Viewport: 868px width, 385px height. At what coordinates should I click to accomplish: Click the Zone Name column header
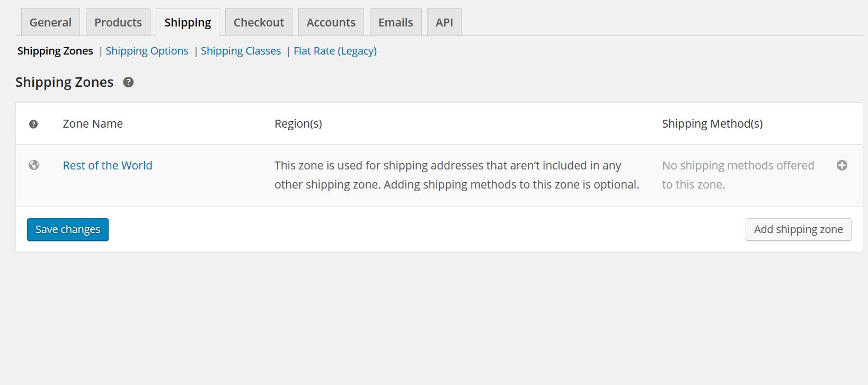pos(93,123)
